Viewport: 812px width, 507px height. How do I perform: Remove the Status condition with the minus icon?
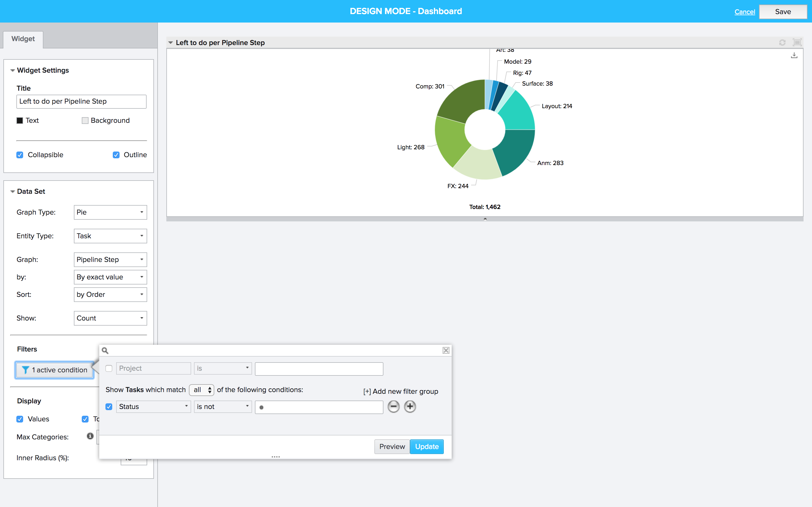[x=393, y=406]
